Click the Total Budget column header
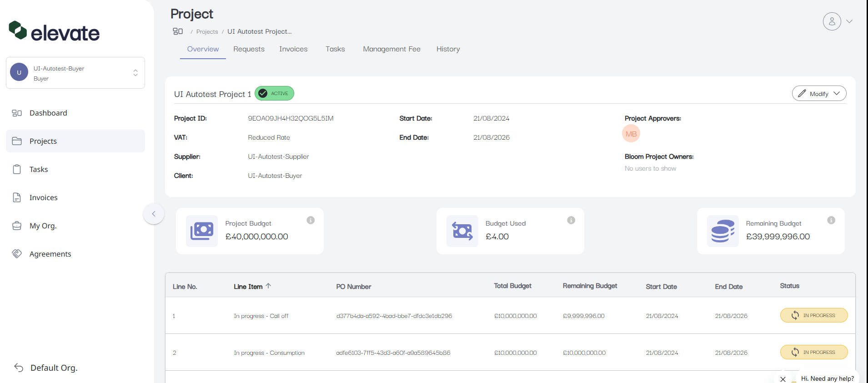The image size is (868, 383). point(512,286)
